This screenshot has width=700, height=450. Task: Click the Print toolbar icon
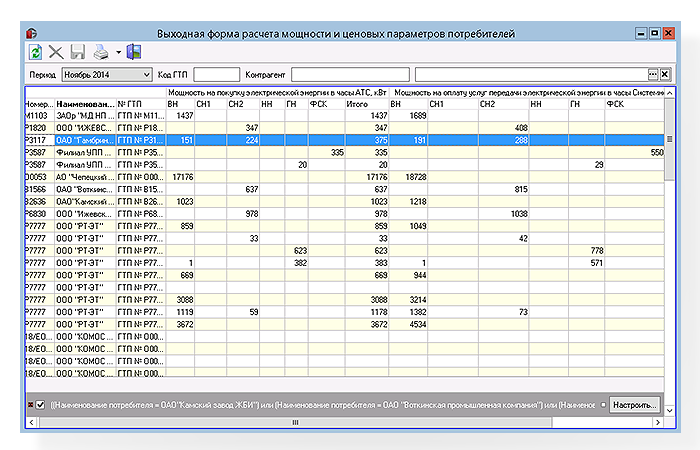101,52
